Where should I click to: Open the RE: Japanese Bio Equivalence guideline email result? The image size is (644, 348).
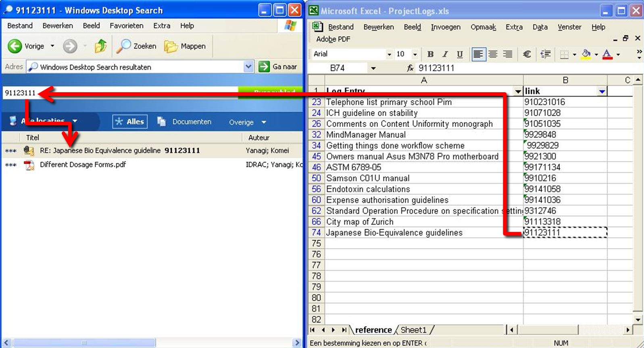tap(120, 151)
